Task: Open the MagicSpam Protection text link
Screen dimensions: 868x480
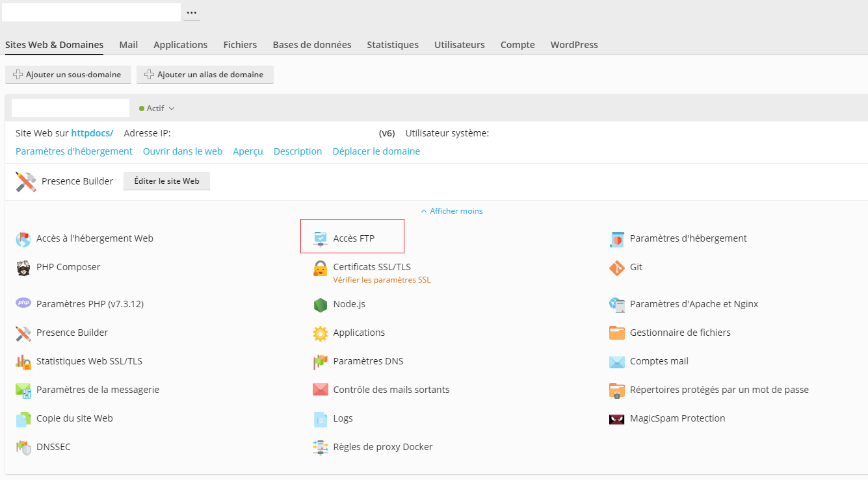Action: tap(677, 418)
